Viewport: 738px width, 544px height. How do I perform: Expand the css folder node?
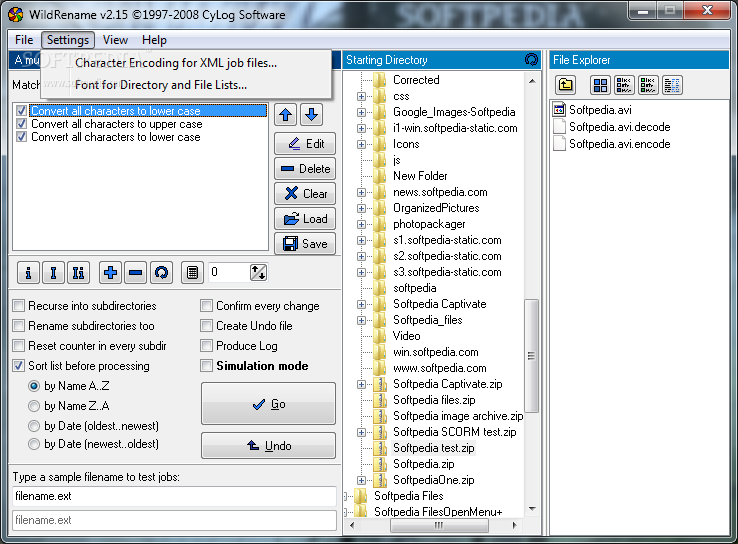coord(361,96)
